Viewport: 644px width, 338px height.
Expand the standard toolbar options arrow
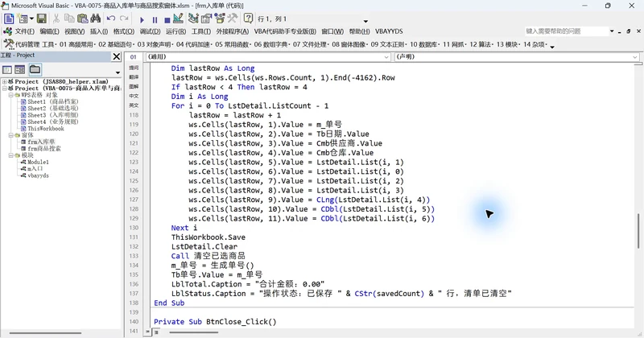click(x=365, y=21)
